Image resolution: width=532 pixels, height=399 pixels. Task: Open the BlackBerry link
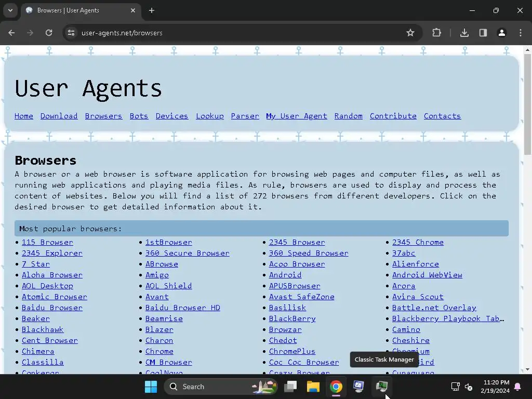click(x=292, y=318)
